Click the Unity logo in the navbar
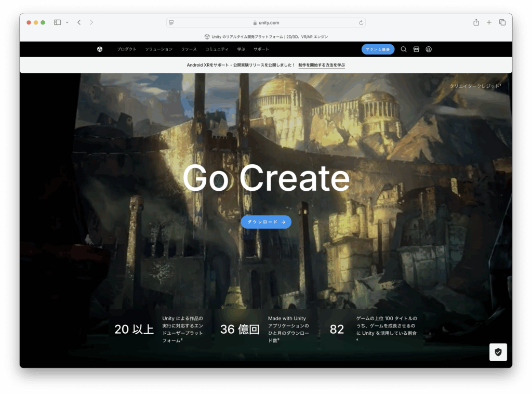The height and width of the screenshot is (394, 532). coord(100,49)
